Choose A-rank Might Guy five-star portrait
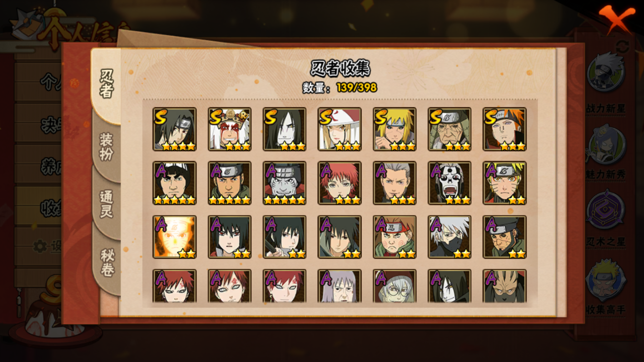This screenshot has height=362, width=644. (174, 183)
